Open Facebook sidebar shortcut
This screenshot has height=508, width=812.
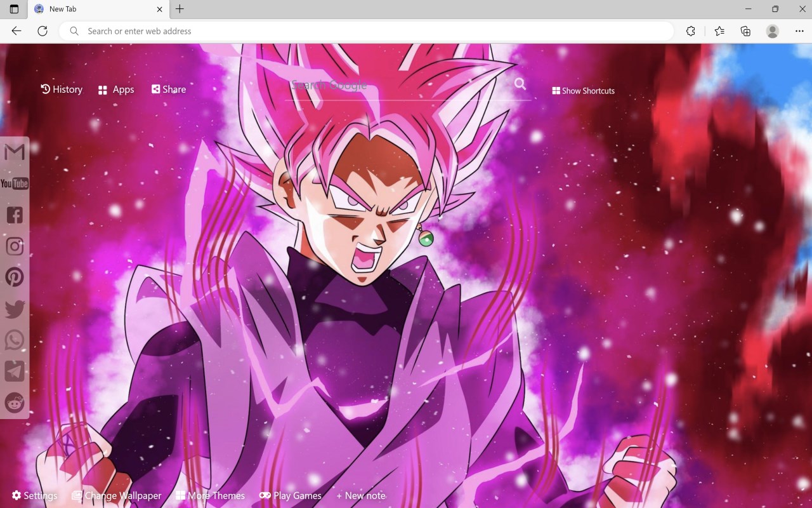[x=15, y=215]
